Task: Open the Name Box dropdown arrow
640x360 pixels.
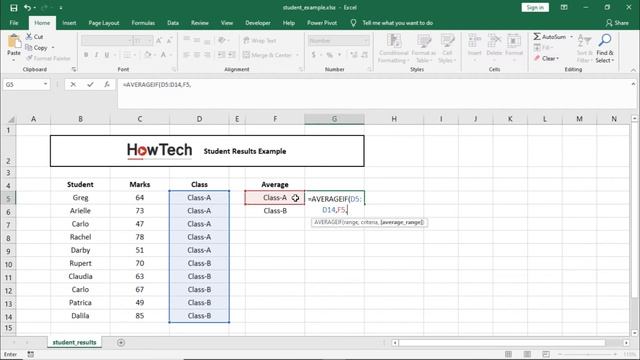Action: 45,84
